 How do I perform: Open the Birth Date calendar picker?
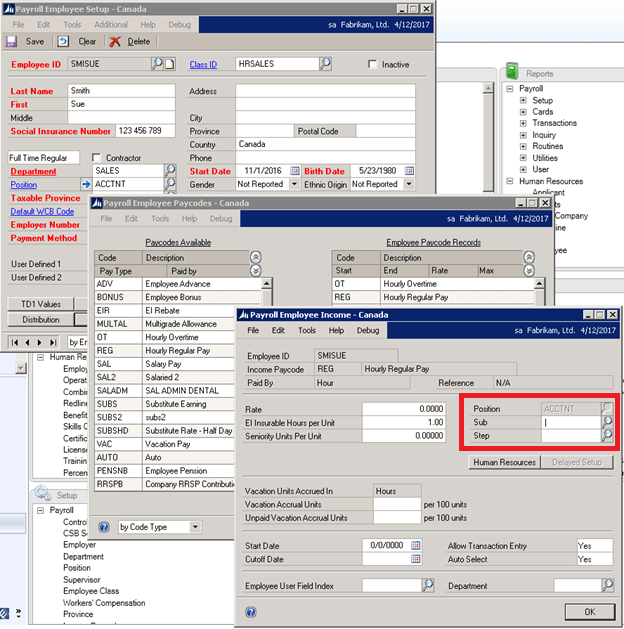(x=409, y=171)
